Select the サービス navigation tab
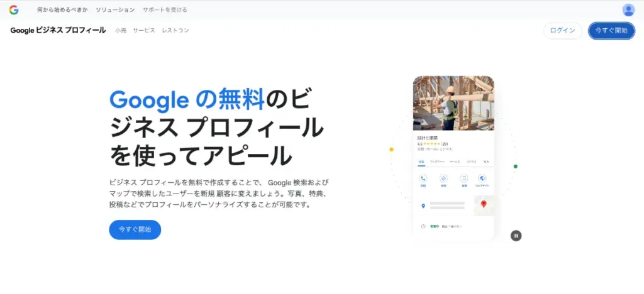644x294 pixels. 143,30
